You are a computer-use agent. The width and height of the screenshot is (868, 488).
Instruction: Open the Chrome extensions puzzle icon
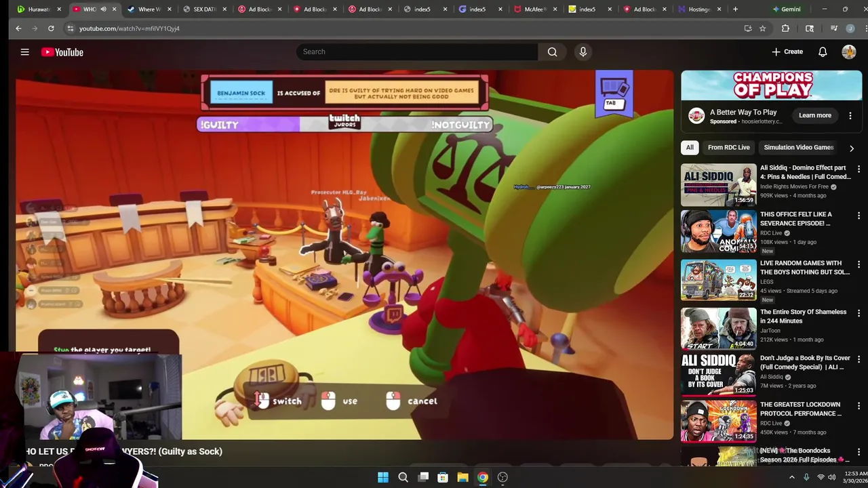click(x=785, y=28)
